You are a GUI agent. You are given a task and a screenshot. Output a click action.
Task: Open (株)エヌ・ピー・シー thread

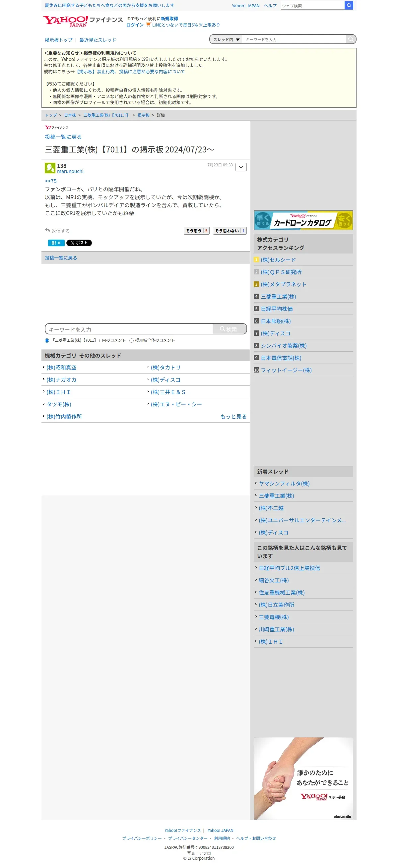tap(176, 404)
